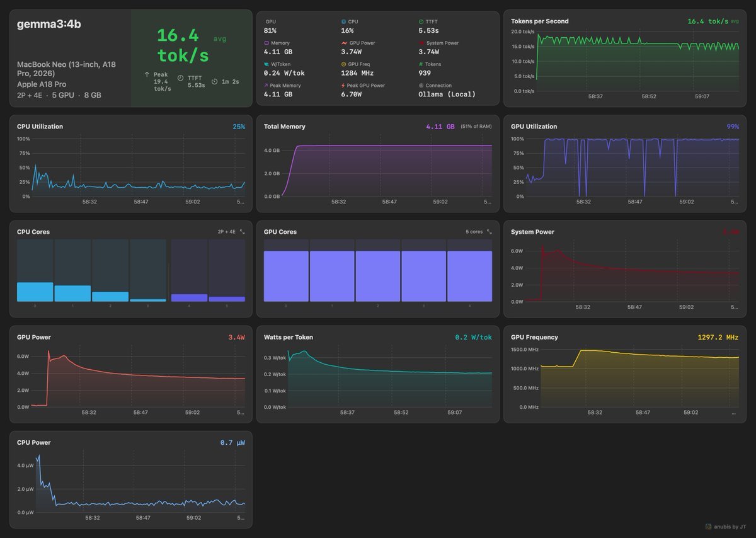Click the Peak Memory arrow icon
Screen dimensions: 756x538
(266, 86)
